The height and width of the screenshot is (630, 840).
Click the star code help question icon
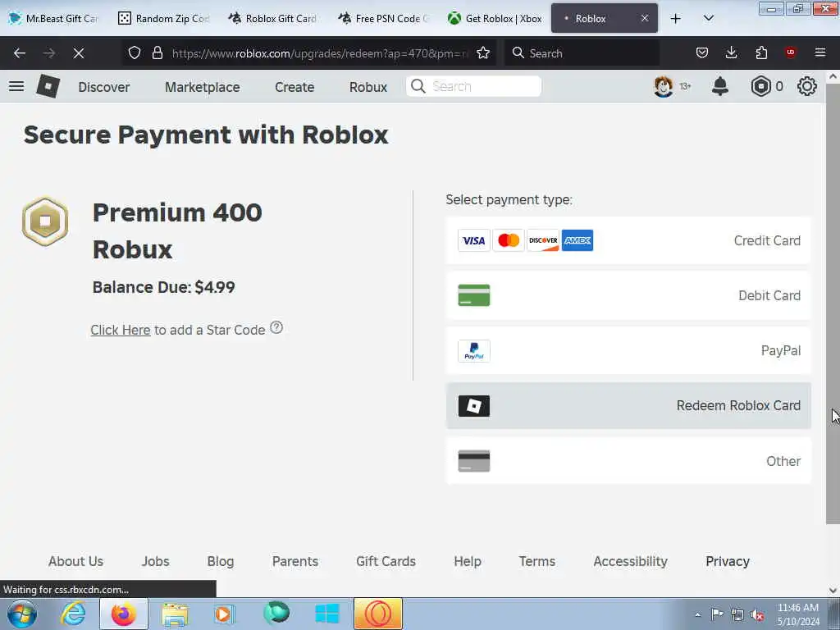pyautogui.click(x=276, y=327)
